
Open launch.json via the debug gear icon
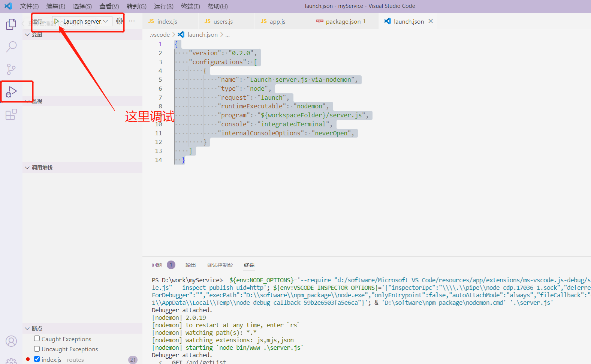(x=120, y=21)
